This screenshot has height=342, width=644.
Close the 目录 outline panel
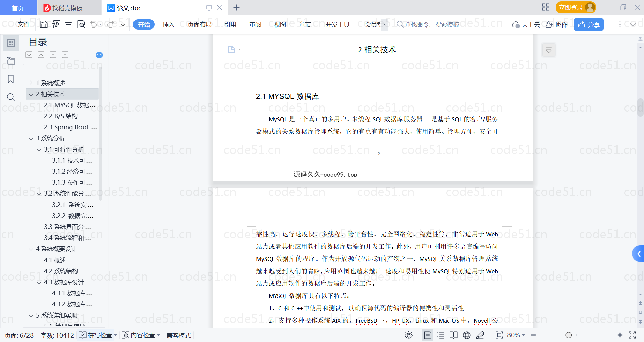[98, 42]
